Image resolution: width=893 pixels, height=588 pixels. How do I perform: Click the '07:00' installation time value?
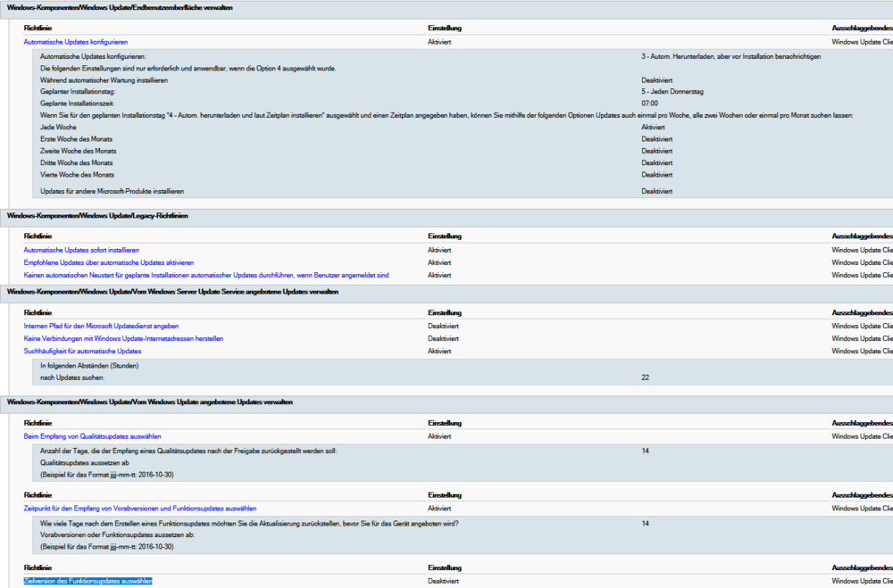click(650, 104)
